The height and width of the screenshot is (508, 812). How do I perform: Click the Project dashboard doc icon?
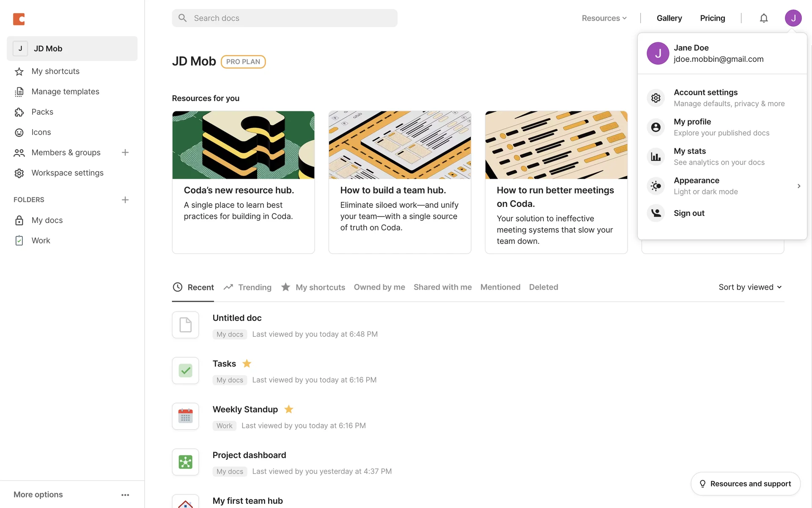click(185, 462)
